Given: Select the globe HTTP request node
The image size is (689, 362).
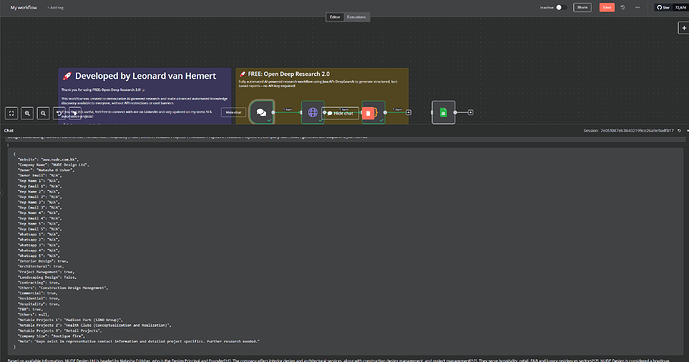Looking at the screenshot, I should coord(313,112).
